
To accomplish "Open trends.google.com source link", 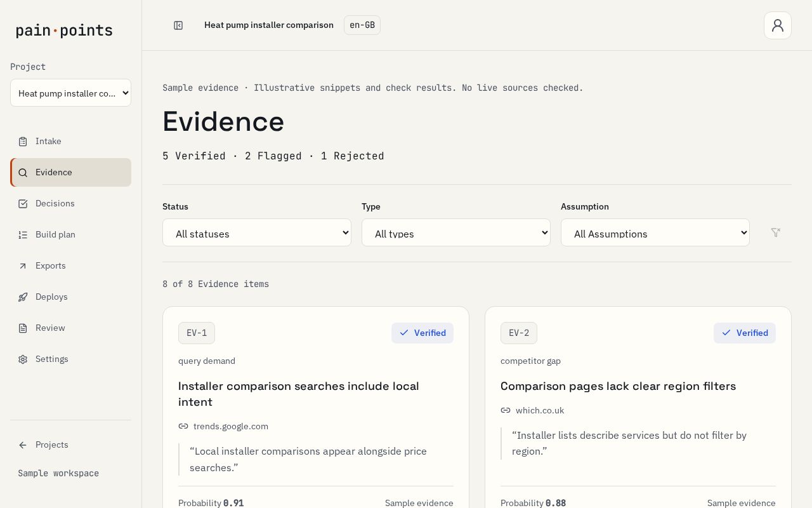I will coord(231,427).
